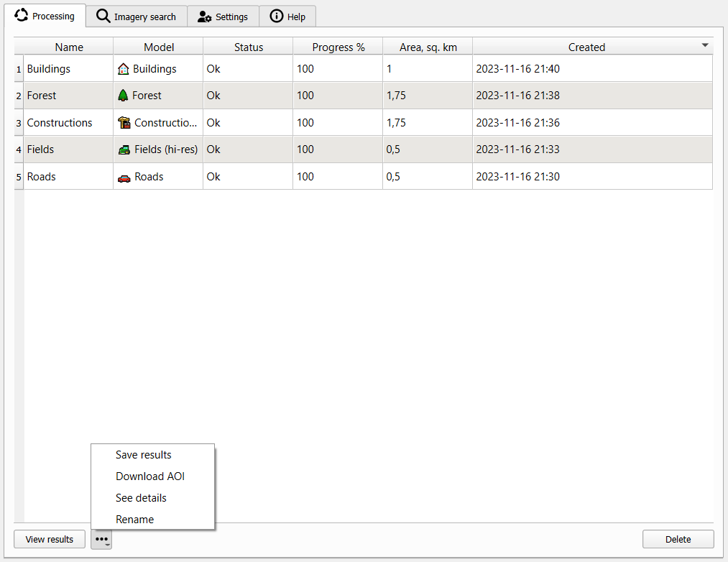This screenshot has width=728, height=562.
Task: Choose Download AOI from the popup menu
Action: click(150, 476)
